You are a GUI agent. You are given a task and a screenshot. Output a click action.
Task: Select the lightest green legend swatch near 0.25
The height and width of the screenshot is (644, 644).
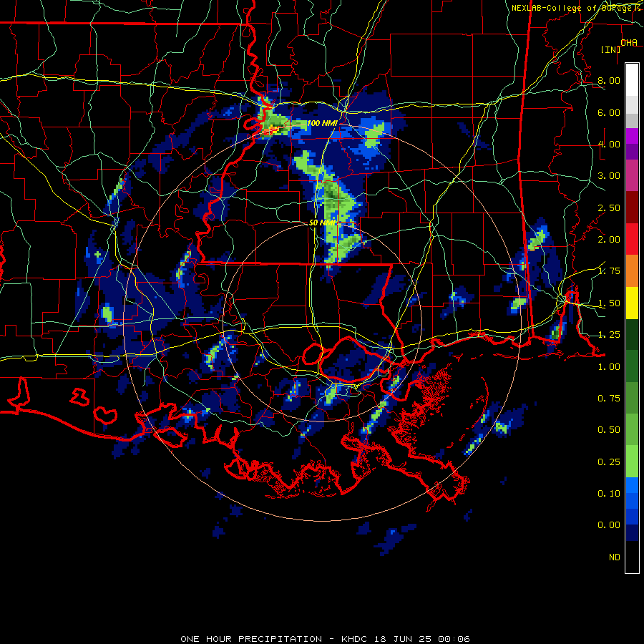pos(632,462)
